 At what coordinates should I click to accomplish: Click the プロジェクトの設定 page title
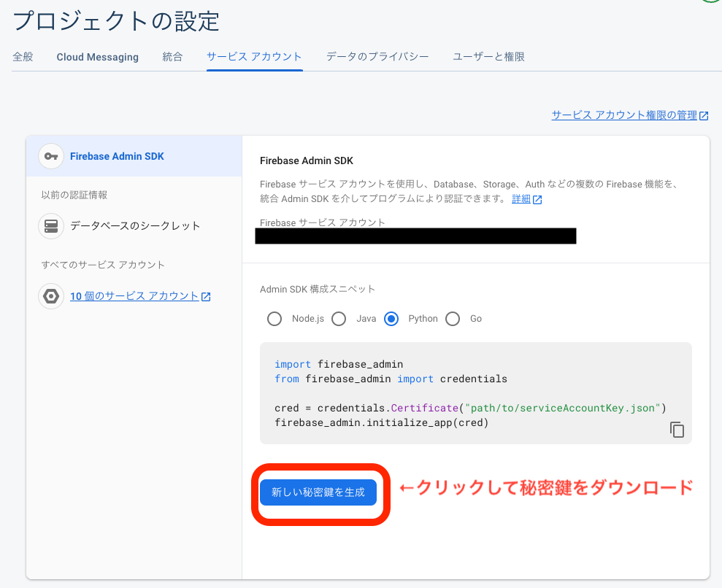click(x=117, y=21)
